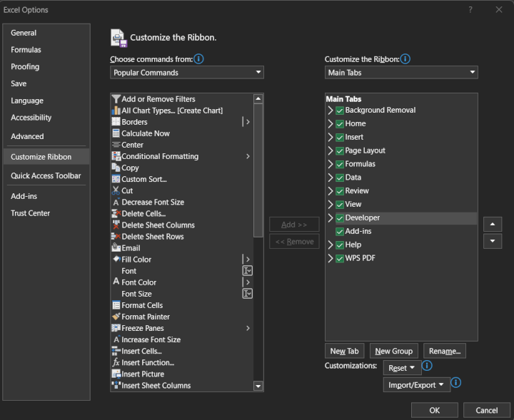Expand the Home tab tree node

click(x=331, y=124)
